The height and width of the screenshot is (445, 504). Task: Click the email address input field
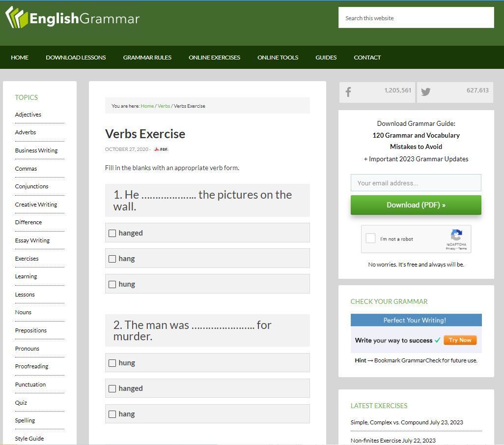pos(416,183)
